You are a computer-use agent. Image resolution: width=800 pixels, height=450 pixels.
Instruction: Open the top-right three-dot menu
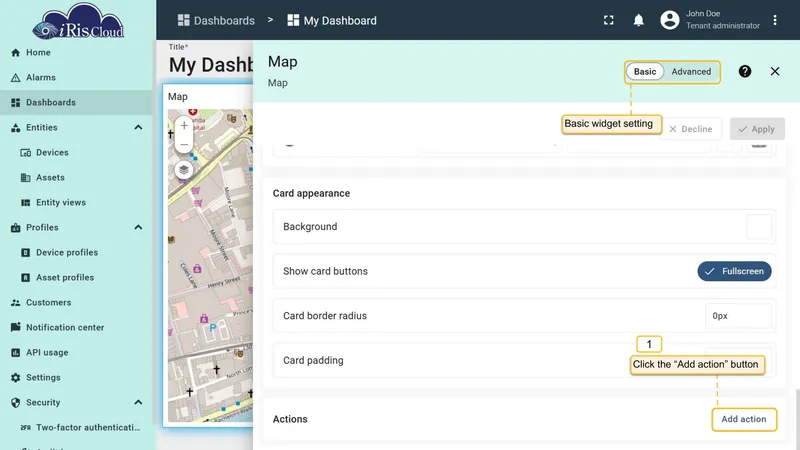[x=774, y=20]
